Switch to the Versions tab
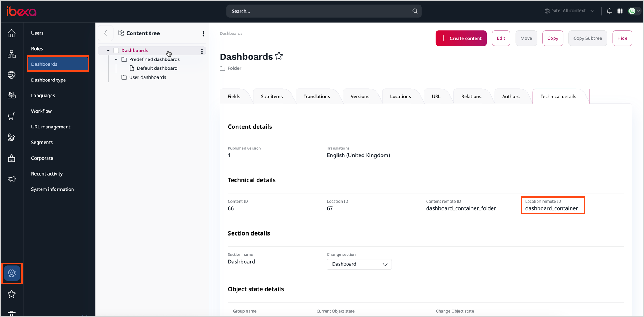This screenshot has height=317, width=644. (360, 97)
